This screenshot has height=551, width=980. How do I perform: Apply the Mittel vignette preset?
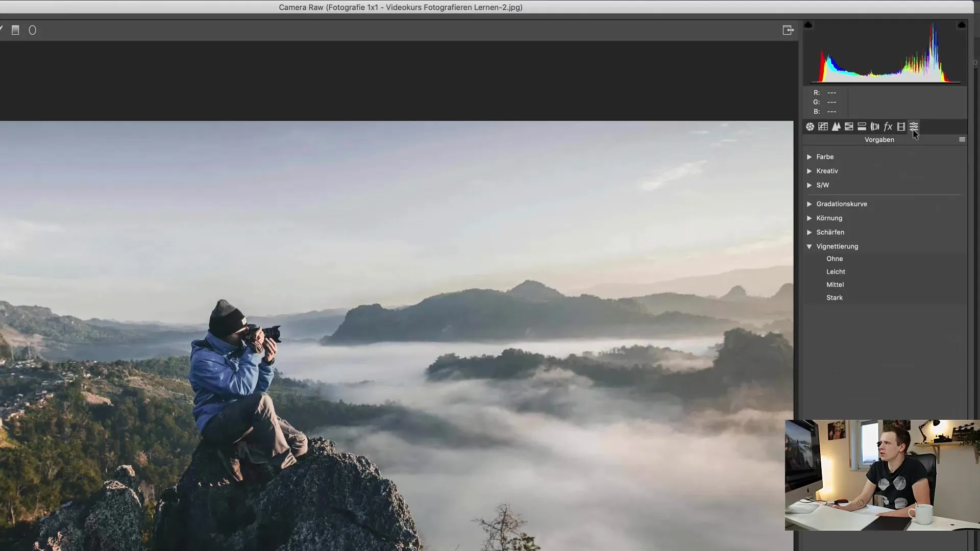click(x=835, y=285)
